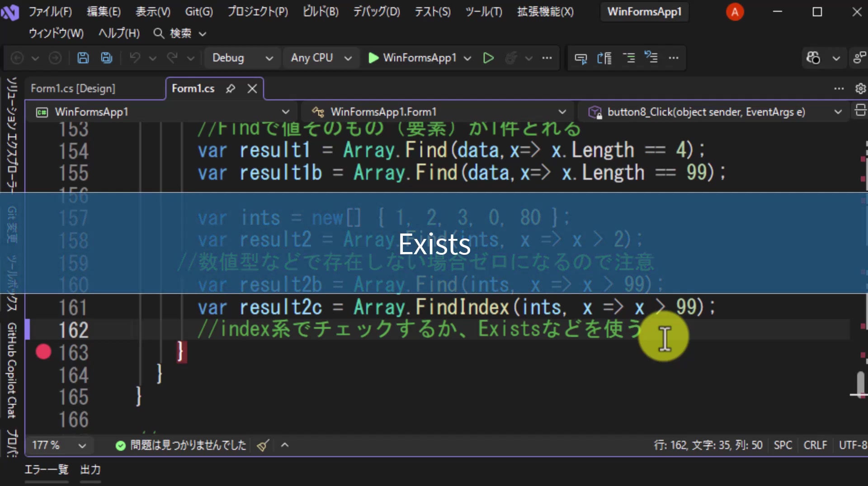Toggle the breakpoint on line 163

(43, 352)
